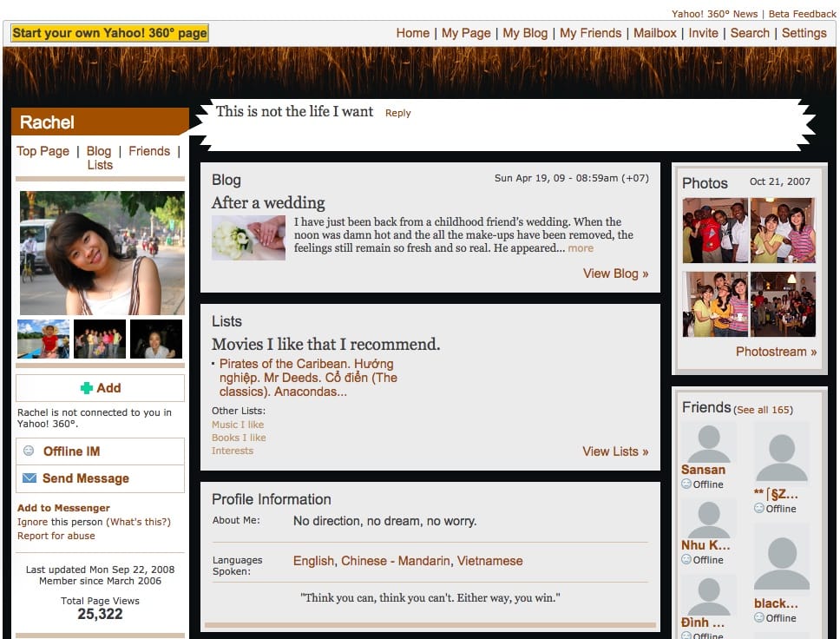Screen dimensions: 840x639
Task: Click Report for abuse link
Action: 56,536
